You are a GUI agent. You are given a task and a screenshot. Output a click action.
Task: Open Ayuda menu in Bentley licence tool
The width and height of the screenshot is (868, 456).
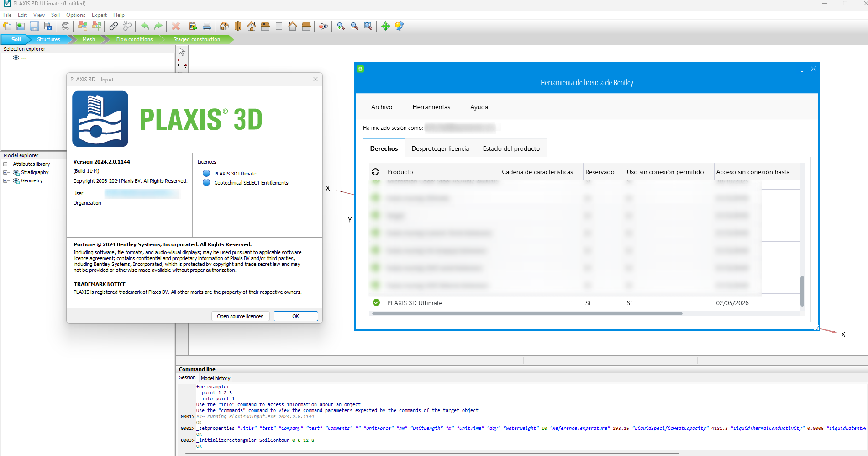pyautogui.click(x=479, y=107)
